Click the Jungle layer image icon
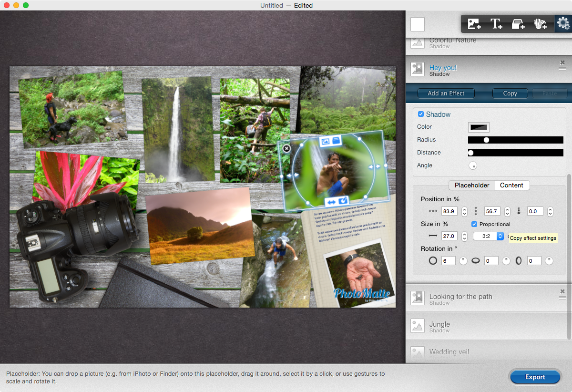Screen dimensions: 572x392 pos(418,326)
